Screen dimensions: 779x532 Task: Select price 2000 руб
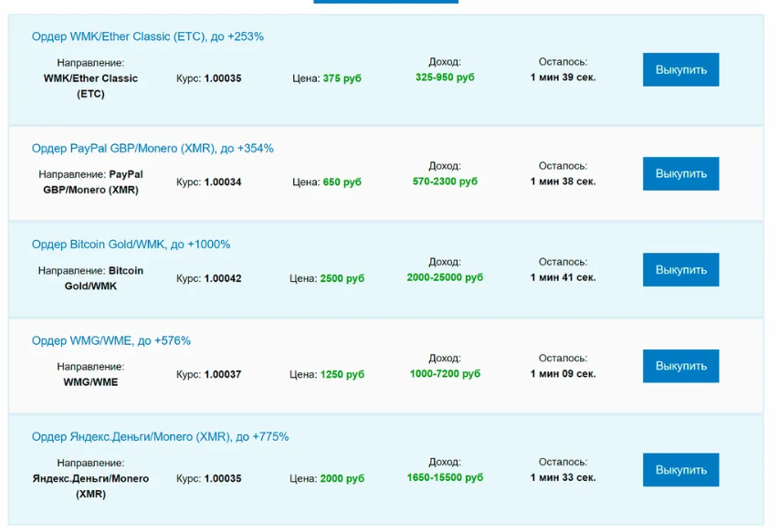click(342, 478)
